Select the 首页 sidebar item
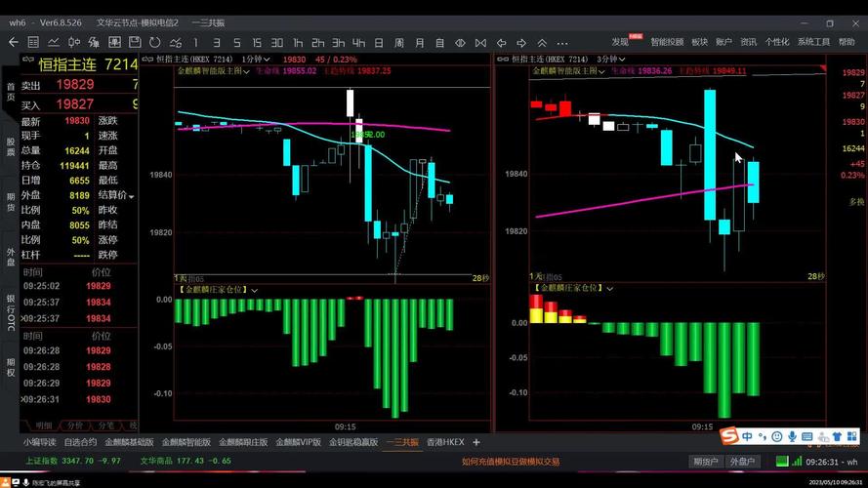Viewport: 868px width, 488px height. pos(11,92)
